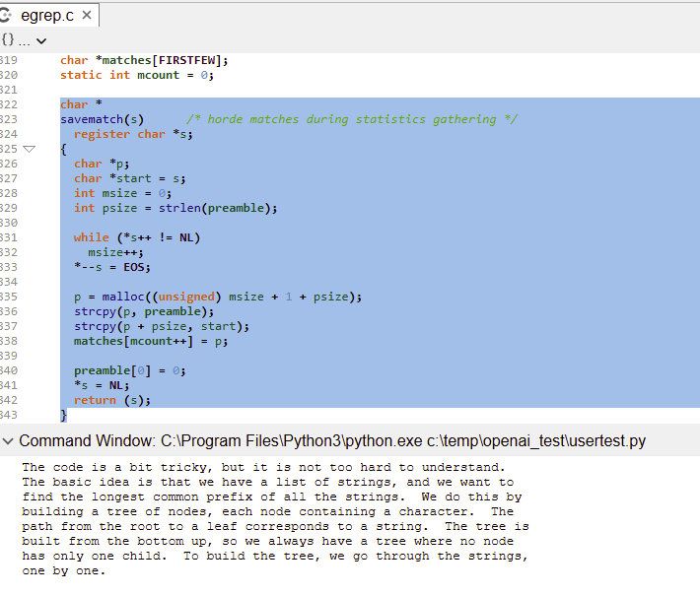The height and width of the screenshot is (596, 700).
Task: Click the savematch function name
Action: click(95, 119)
